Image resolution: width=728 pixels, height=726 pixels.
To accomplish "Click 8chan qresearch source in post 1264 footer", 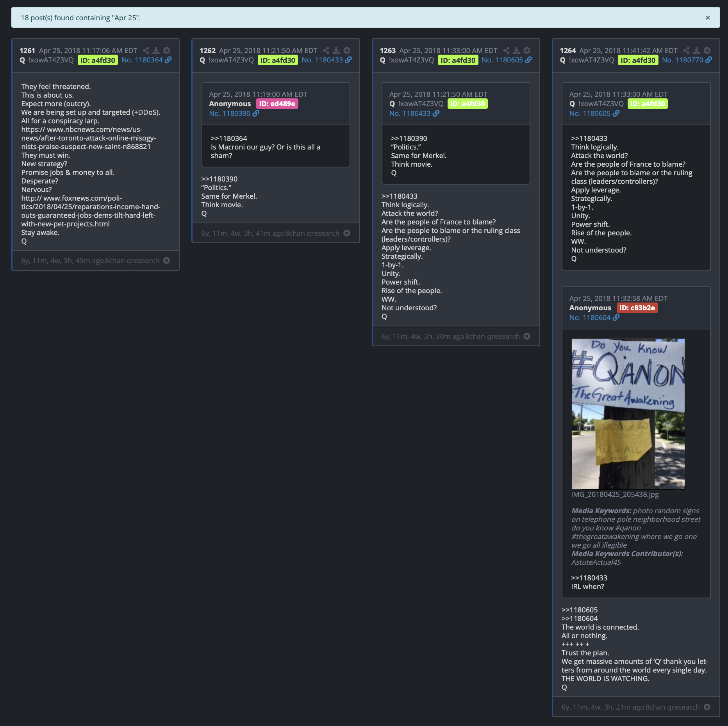I will 672,707.
